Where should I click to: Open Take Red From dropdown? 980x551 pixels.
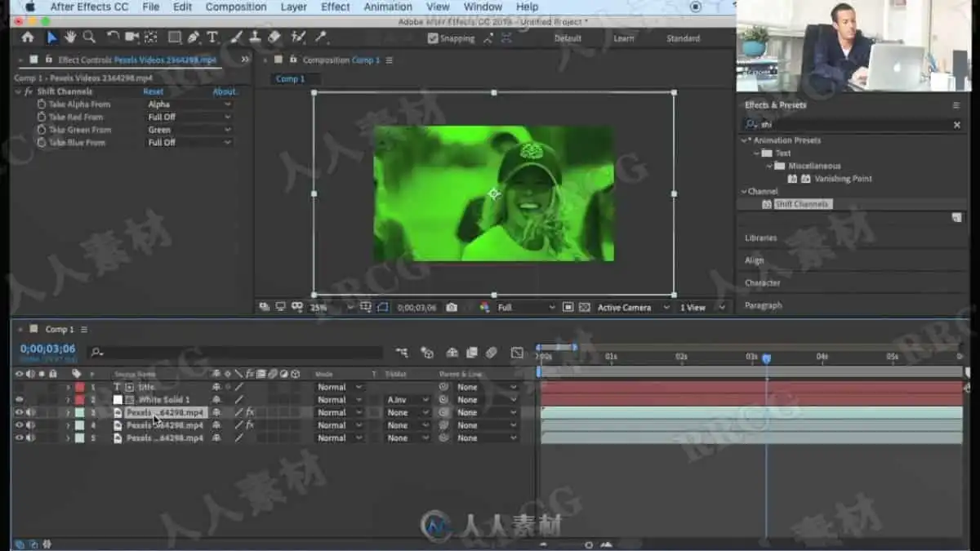pyautogui.click(x=189, y=118)
